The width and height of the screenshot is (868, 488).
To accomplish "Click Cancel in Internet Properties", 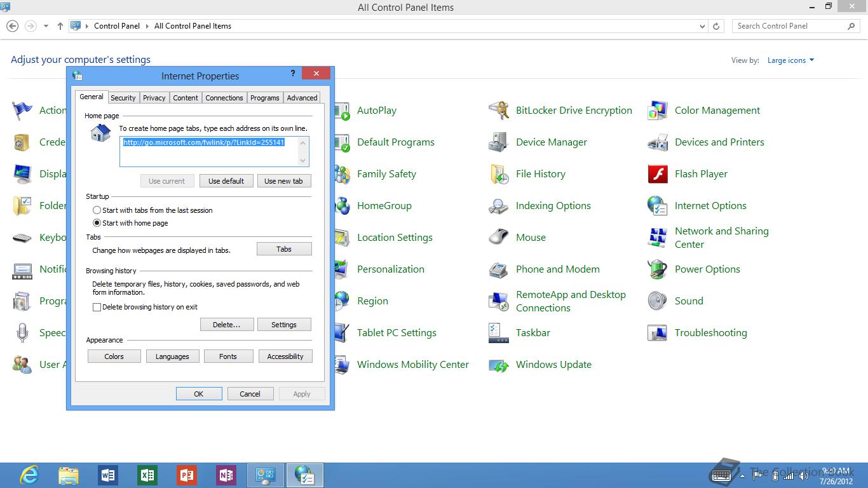I will (x=250, y=394).
